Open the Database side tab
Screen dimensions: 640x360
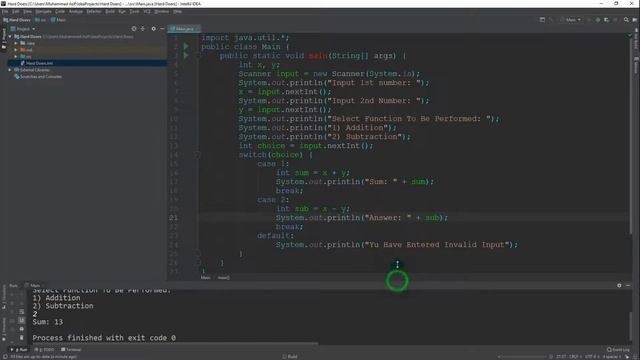[636, 65]
